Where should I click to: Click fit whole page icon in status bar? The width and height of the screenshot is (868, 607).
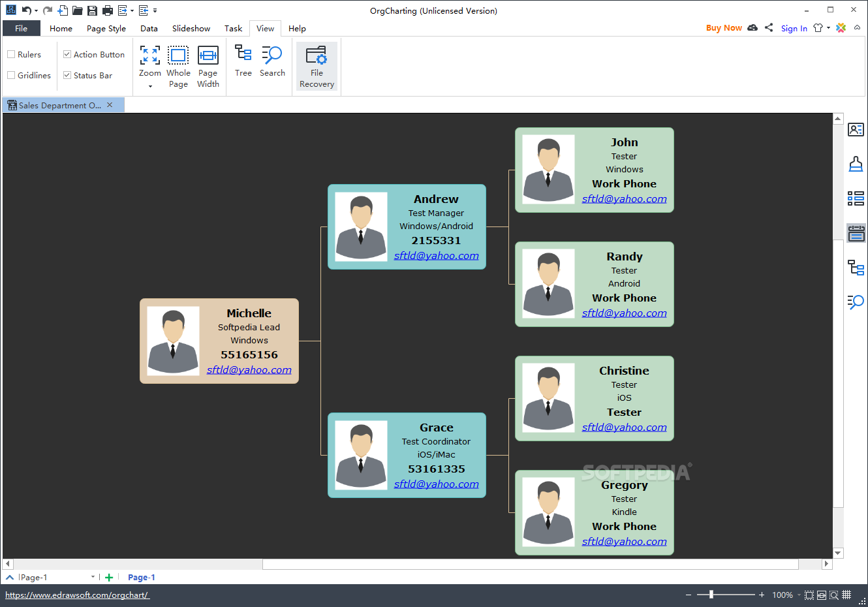809,595
